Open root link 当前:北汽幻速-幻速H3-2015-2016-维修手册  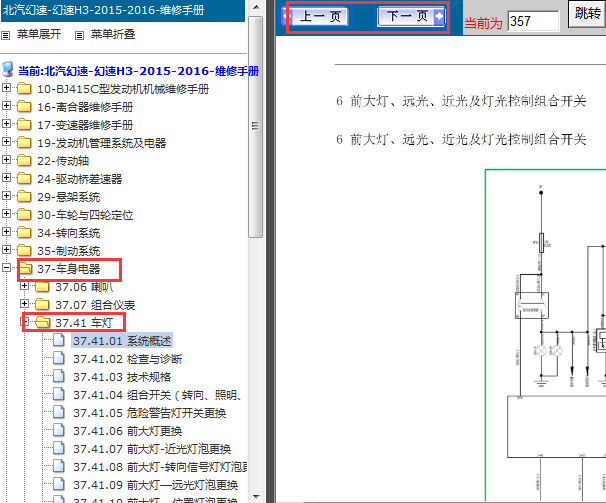[x=138, y=71]
